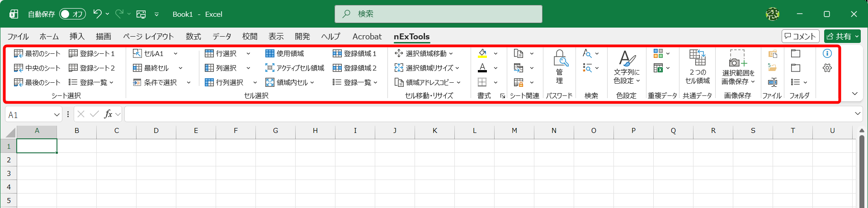
Task: Open the 選択領域リサイズ menu
Action: tap(427, 68)
